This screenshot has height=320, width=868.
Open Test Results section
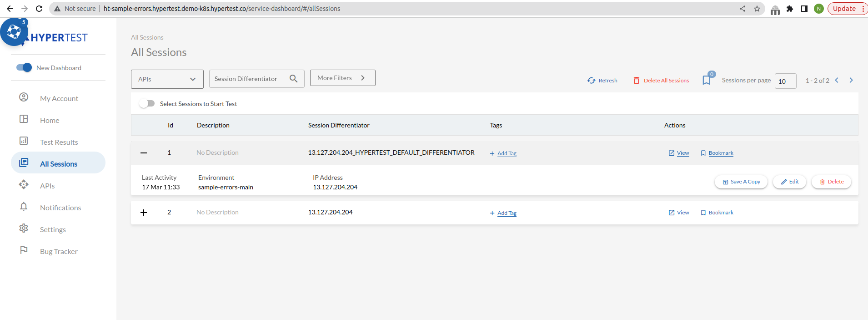pos(59,142)
